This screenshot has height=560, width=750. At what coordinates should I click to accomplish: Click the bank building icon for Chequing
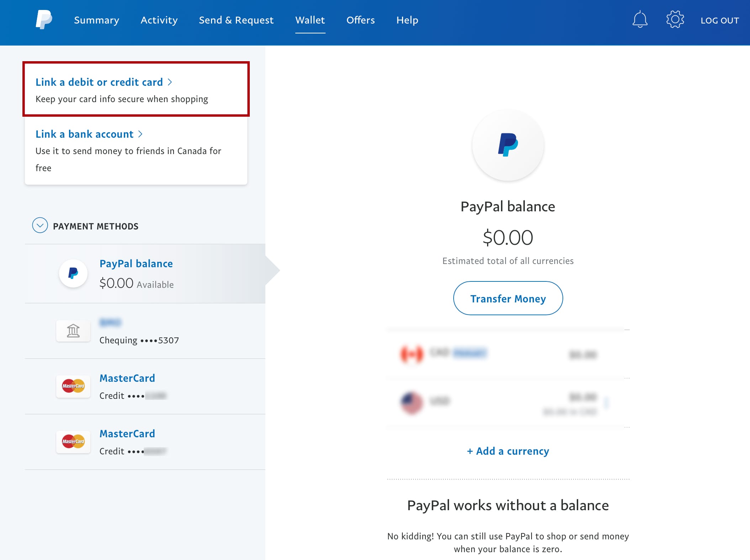tap(73, 331)
